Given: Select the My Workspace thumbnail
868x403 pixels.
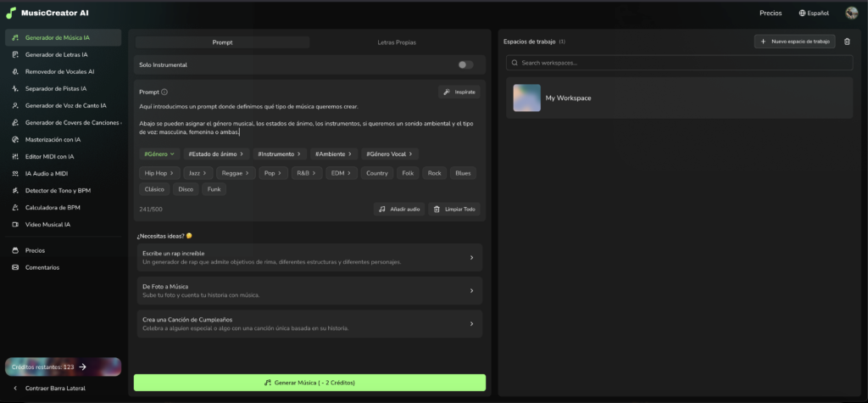Looking at the screenshot, I should tap(526, 98).
